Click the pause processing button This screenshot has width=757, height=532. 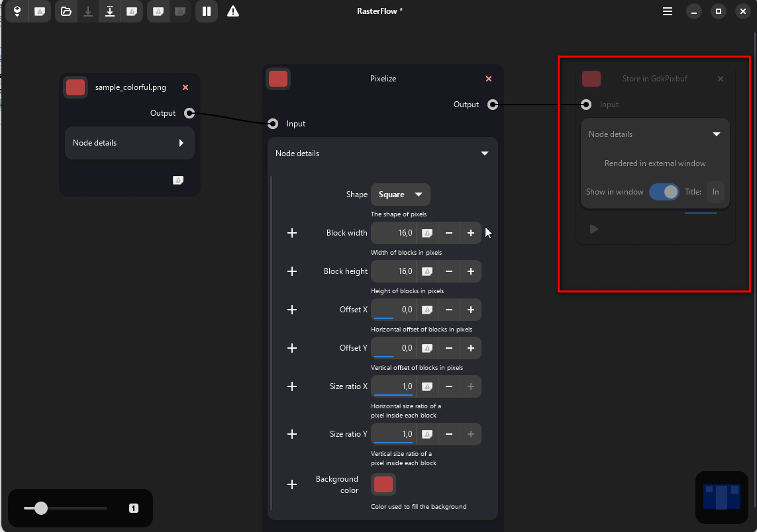pos(207,11)
